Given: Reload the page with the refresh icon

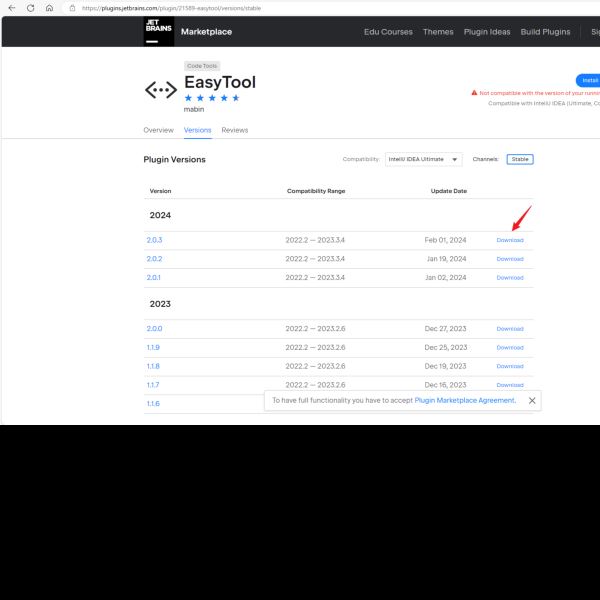Looking at the screenshot, I should [x=30, y=8].
